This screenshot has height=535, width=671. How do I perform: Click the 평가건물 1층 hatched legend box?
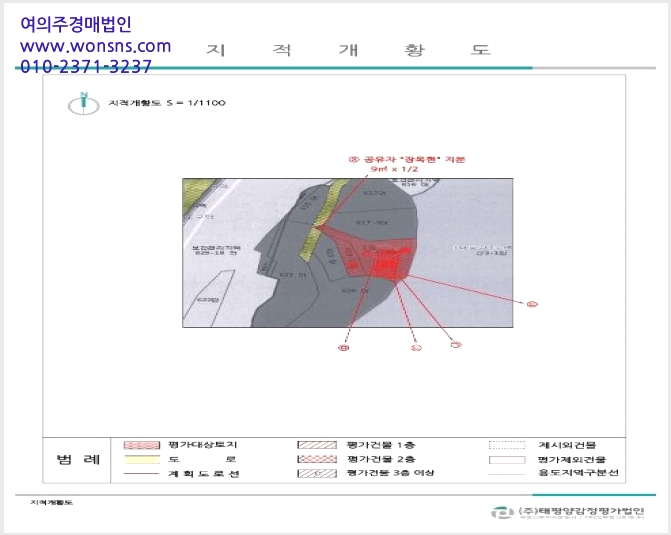[x=317, y=445]
